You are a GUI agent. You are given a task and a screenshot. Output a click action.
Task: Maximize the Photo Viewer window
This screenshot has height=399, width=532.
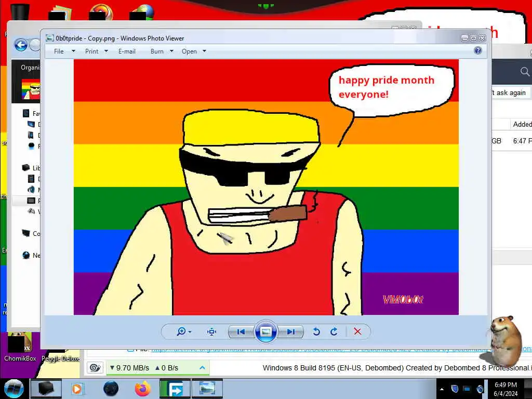(x=473, y=38)
